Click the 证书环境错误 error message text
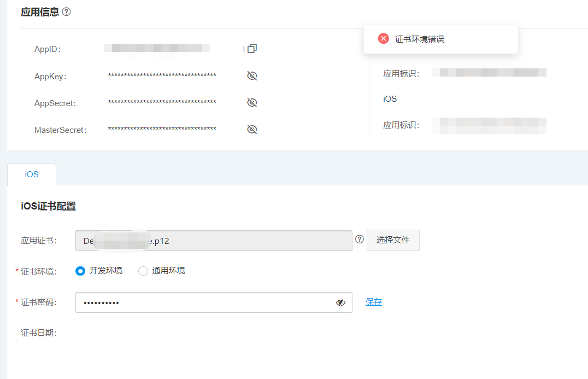 click(420, 39)
